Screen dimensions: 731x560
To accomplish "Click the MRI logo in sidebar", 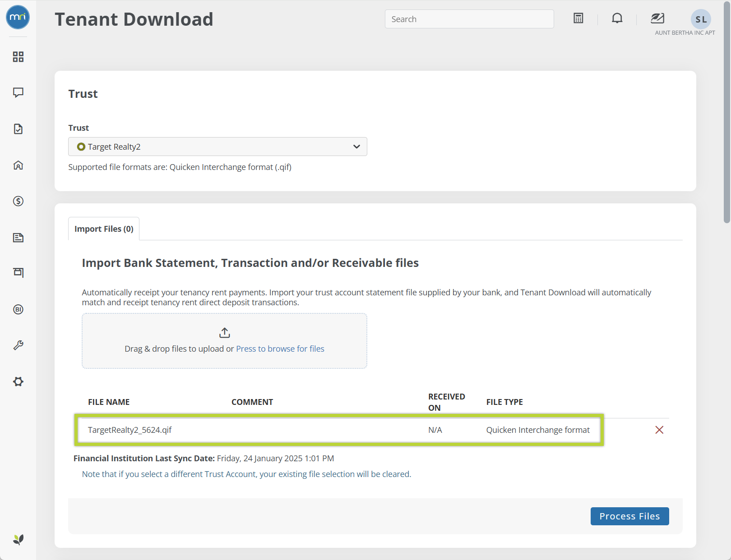I will tap(18, 17).
